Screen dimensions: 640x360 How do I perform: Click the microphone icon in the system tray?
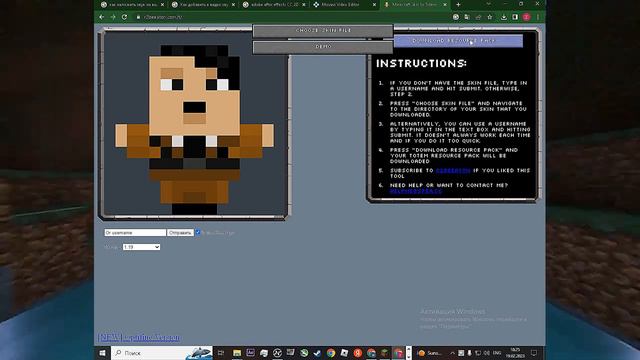click(x=469, y=353)
